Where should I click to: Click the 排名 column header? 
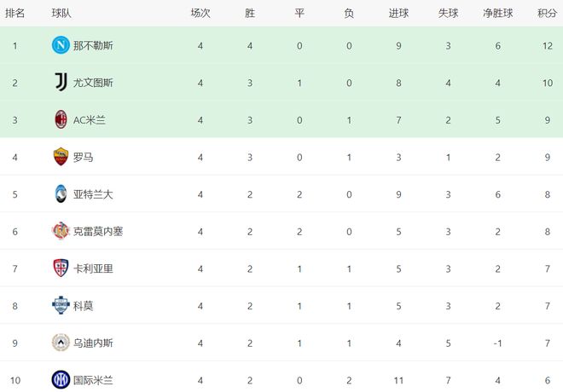(15, 13)
